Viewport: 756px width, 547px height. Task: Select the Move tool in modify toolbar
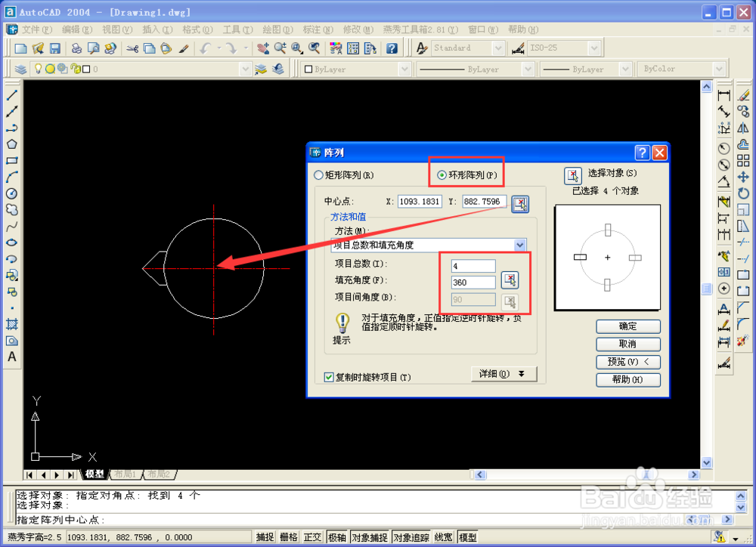tap(743, 177)
